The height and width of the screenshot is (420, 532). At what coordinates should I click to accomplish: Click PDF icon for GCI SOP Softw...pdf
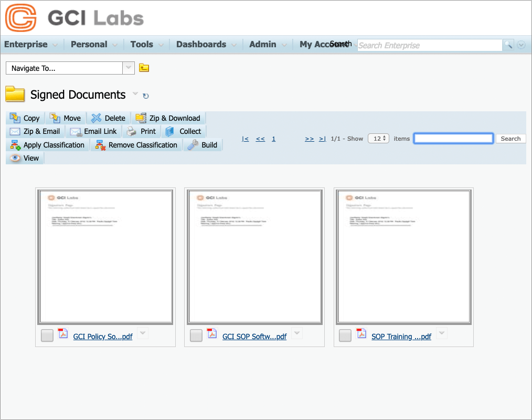(212, 333)
